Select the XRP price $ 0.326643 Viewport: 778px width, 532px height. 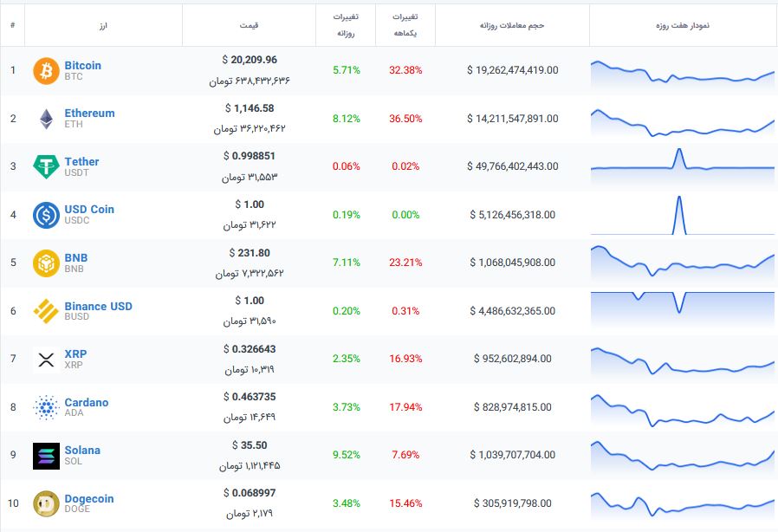(249, 349)
